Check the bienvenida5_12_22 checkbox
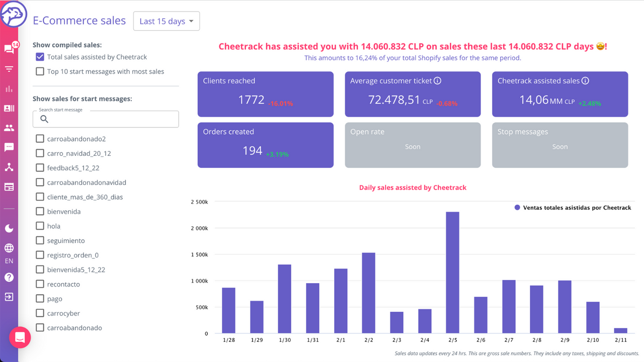The image size is (644, 362). point(40,269)
